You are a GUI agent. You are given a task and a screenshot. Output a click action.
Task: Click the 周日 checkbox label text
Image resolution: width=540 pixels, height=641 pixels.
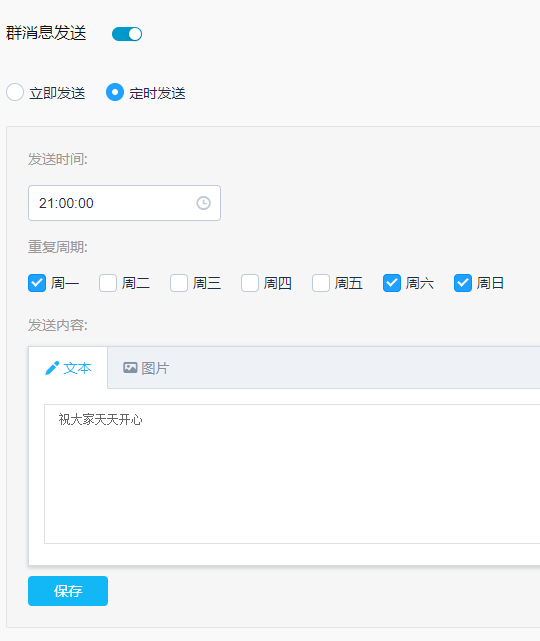click(490, 283)
